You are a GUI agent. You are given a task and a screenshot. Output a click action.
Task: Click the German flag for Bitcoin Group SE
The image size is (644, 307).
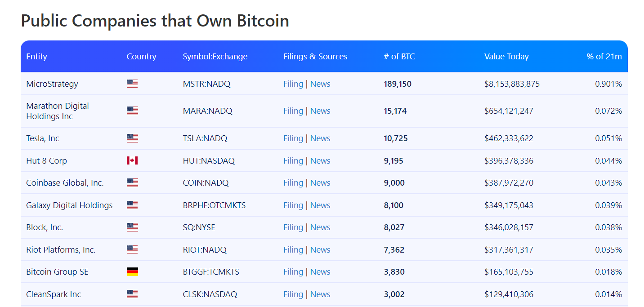[132, 271]
